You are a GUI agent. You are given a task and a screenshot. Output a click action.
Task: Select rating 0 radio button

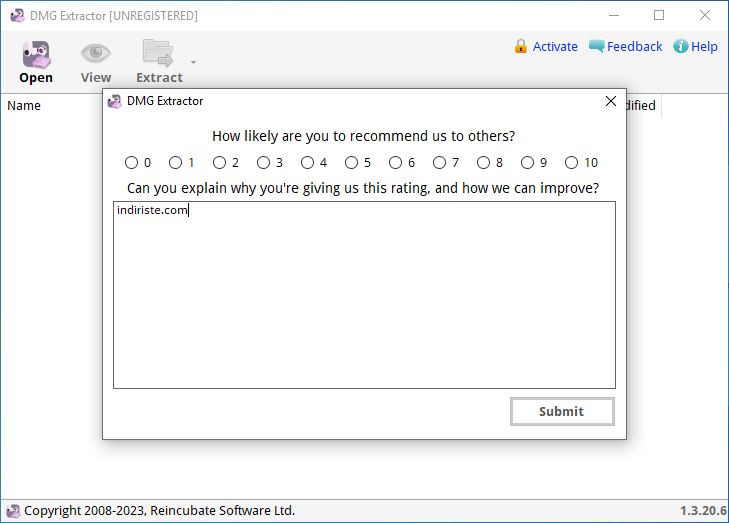pyautogui.click(x=132, y=162)
